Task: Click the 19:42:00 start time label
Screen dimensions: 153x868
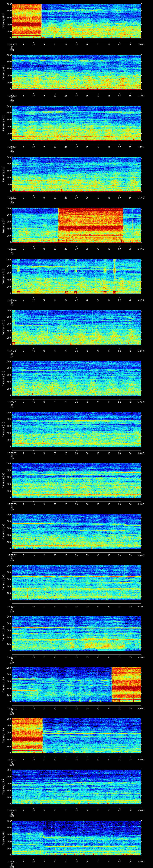Action: coord(12,708)
